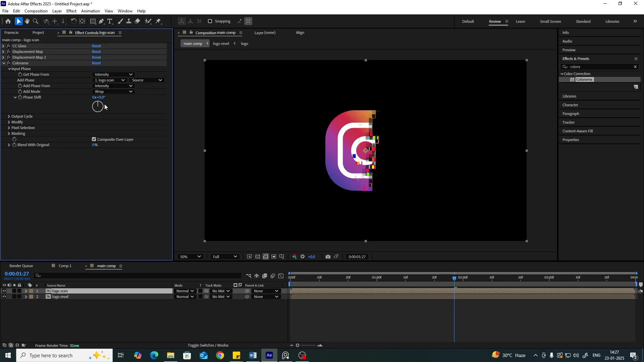Click the Phase Shift angle dial
Image resolution: width=644 pixels, height=362 pixels.
(x=98, y=107)
